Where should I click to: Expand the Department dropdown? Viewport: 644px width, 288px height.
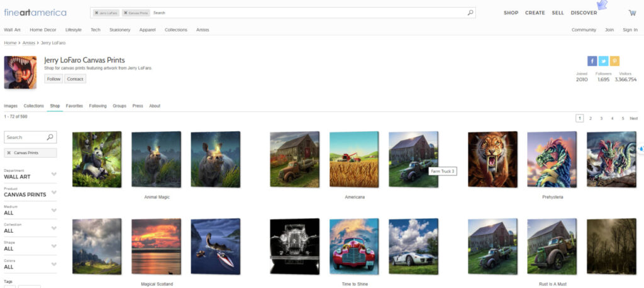click(53, 174)
